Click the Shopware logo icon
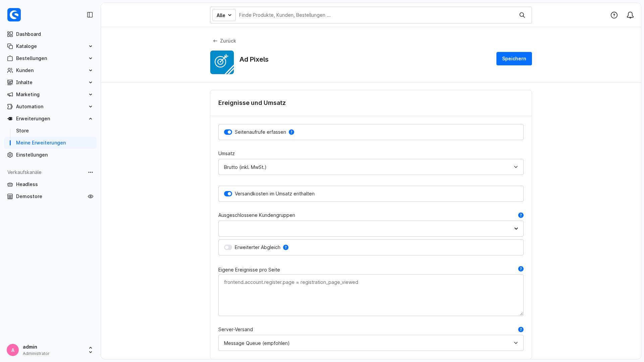 click(14, 15)
